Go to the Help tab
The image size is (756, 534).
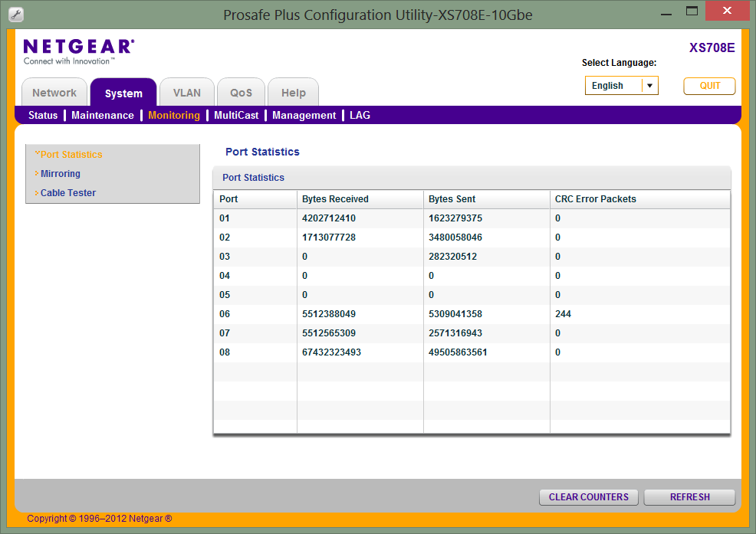[x=293, y=93]
